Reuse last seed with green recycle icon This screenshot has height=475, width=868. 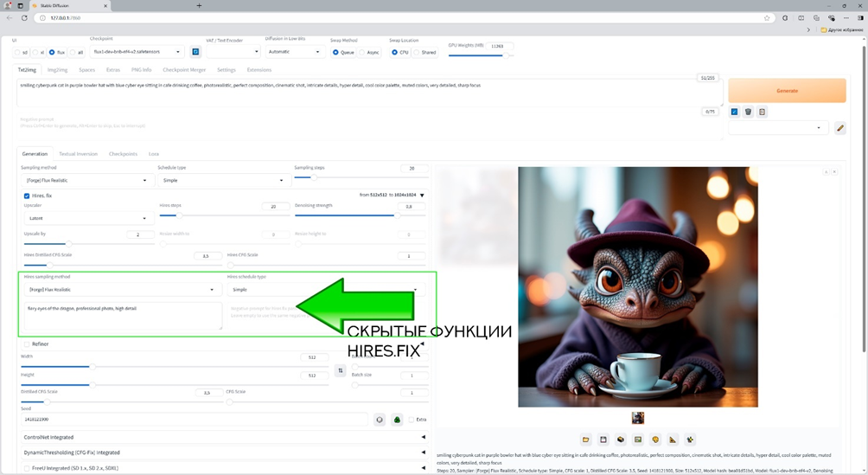coord(397,420)
